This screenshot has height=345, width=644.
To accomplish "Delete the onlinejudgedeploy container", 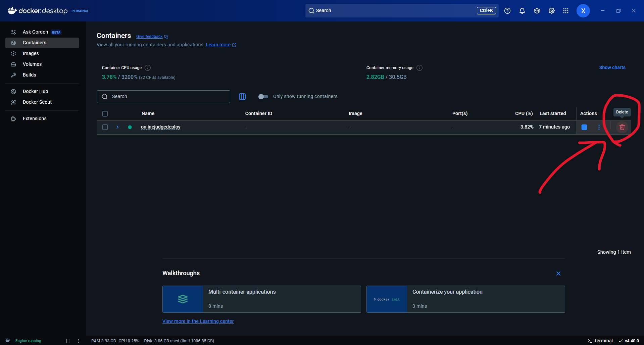I will pos(622,127).
